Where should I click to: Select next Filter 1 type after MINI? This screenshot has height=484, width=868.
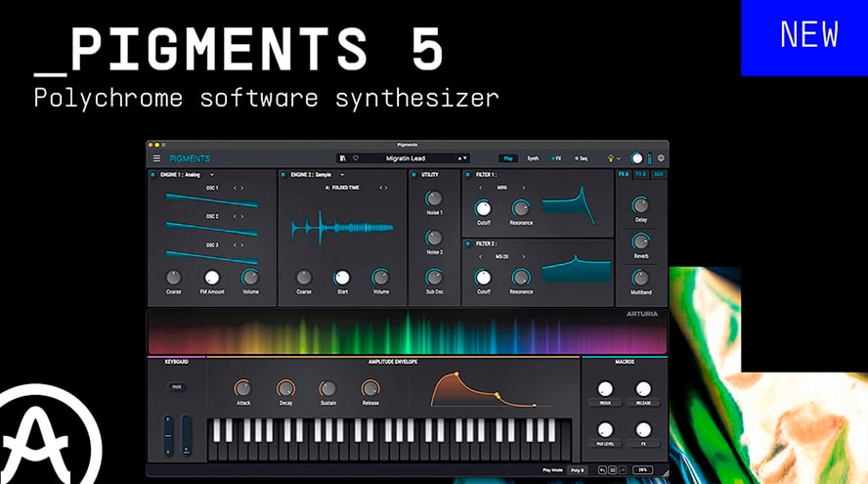tap(524, 188)
